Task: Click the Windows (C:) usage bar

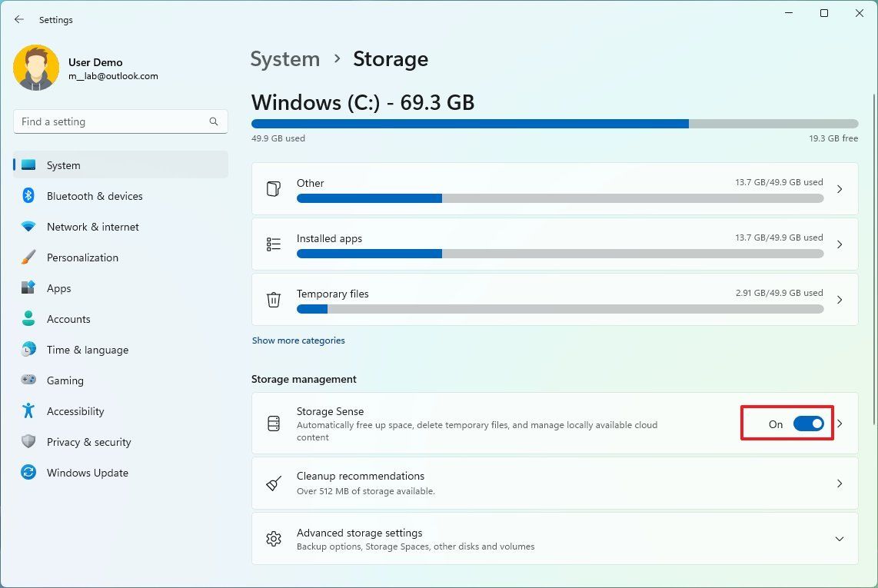Action: pos(554,123)
